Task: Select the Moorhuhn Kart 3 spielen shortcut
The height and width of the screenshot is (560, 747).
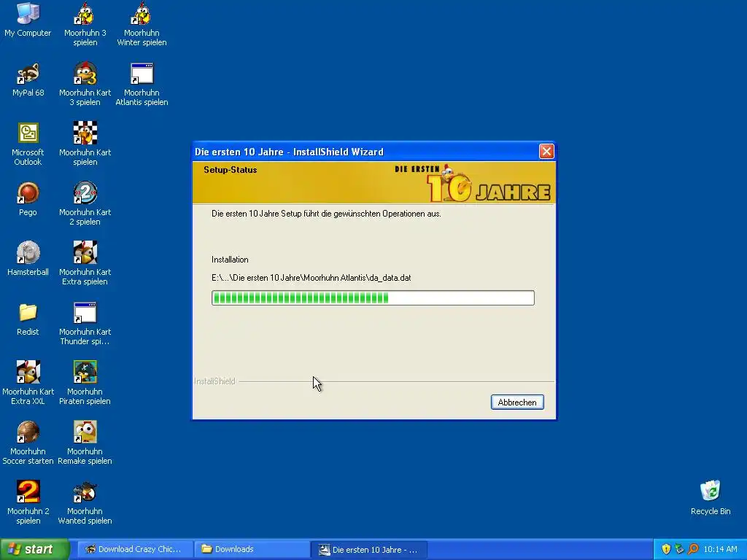Action: tap(85, 84)
